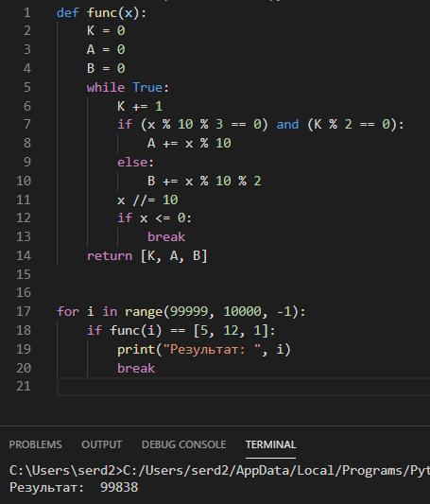The image size is (430, 504).
Task: Click the 'and' keyword in line 7
Action: point(287,125)
